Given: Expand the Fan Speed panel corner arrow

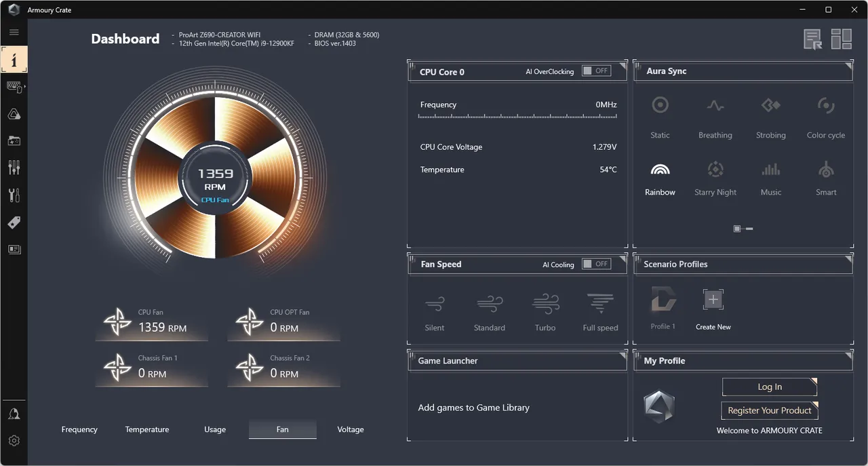Looking at the screenshot, I should click(623, 260).
